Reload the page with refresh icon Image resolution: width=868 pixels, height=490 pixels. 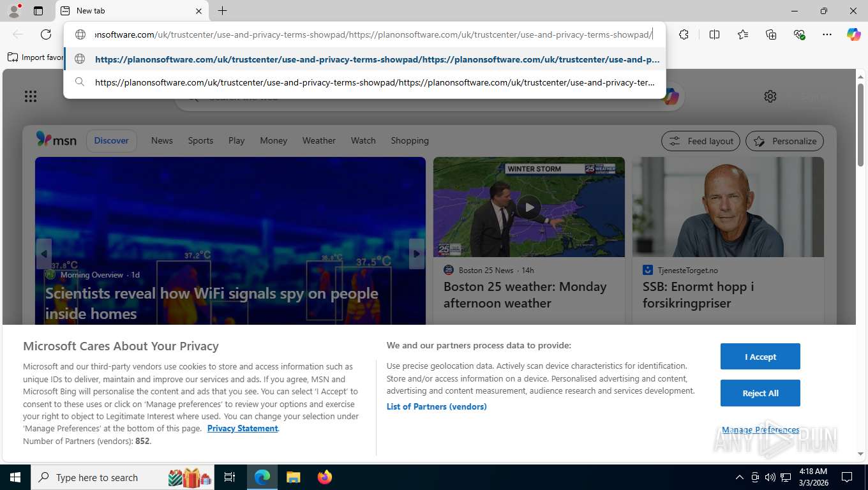click(46, 34)
